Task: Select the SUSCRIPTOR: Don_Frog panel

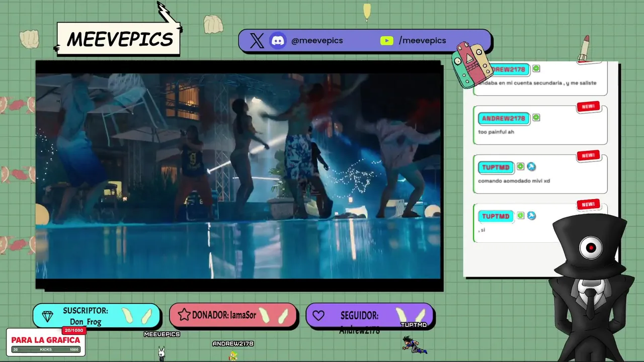Action: click(97, 316)
